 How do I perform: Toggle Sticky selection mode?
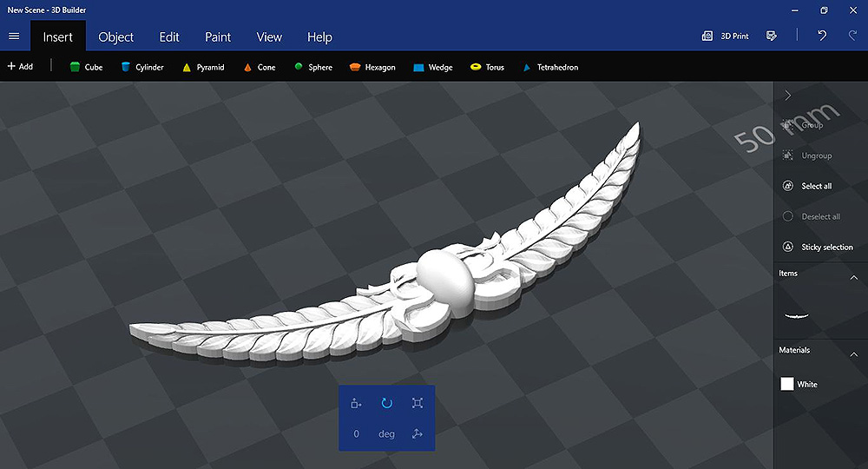pyautogui.click(x=819, y=247)
